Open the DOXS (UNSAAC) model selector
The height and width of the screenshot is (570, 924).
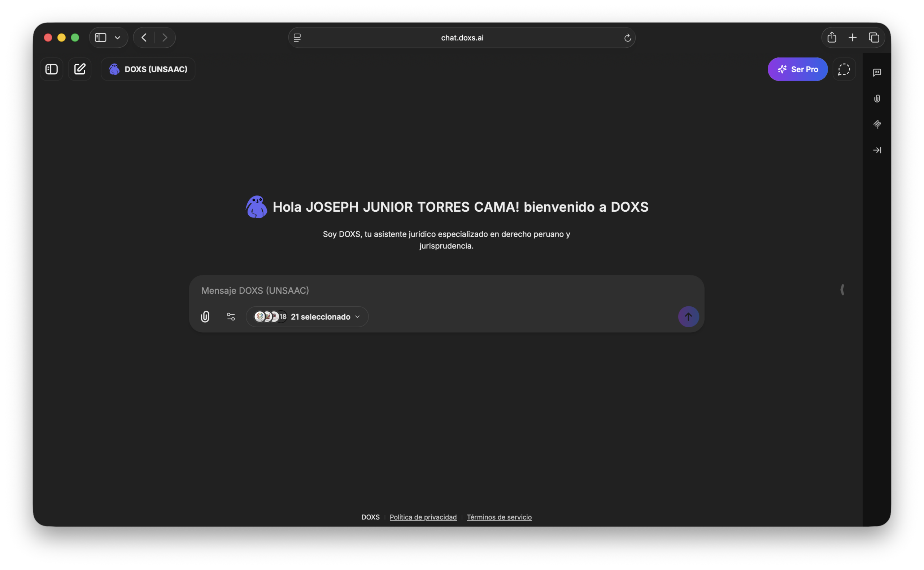(148, 69)
